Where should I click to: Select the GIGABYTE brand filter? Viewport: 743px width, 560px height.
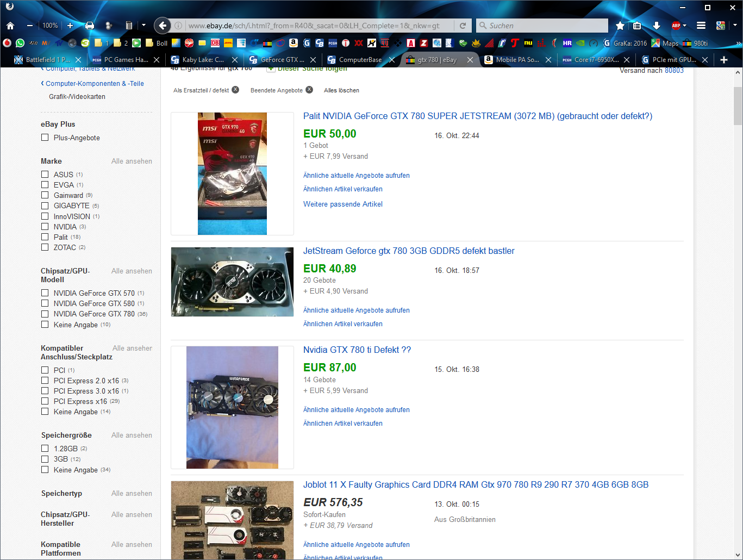45,206
